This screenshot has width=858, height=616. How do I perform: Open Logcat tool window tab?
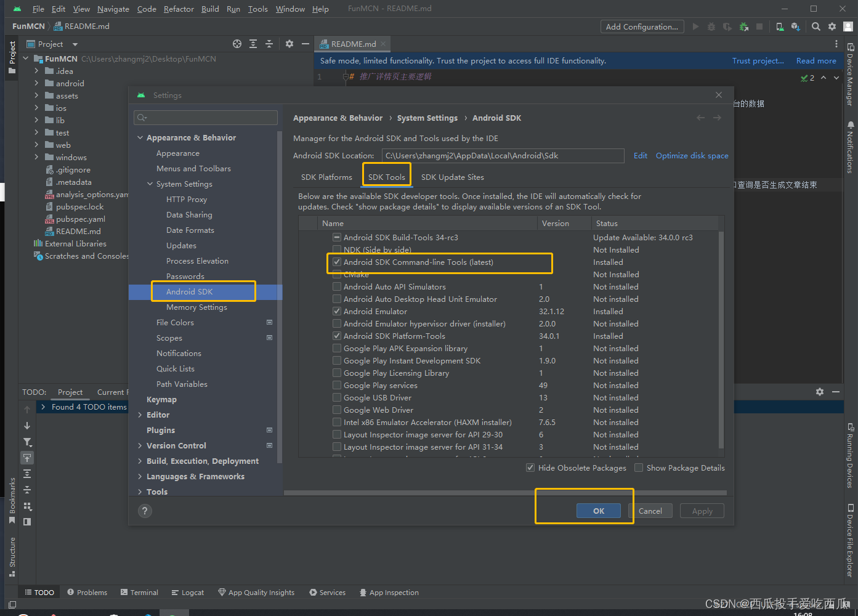(188, 593)
